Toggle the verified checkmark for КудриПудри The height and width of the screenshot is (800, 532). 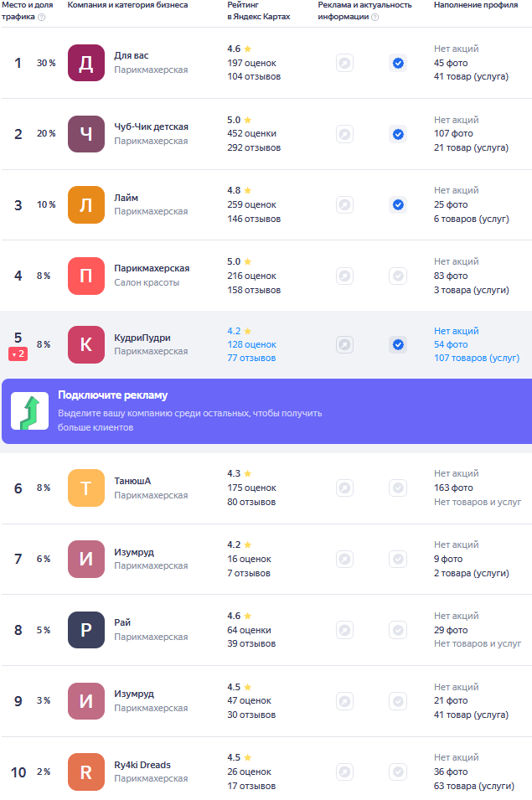(x=398, y=345)
